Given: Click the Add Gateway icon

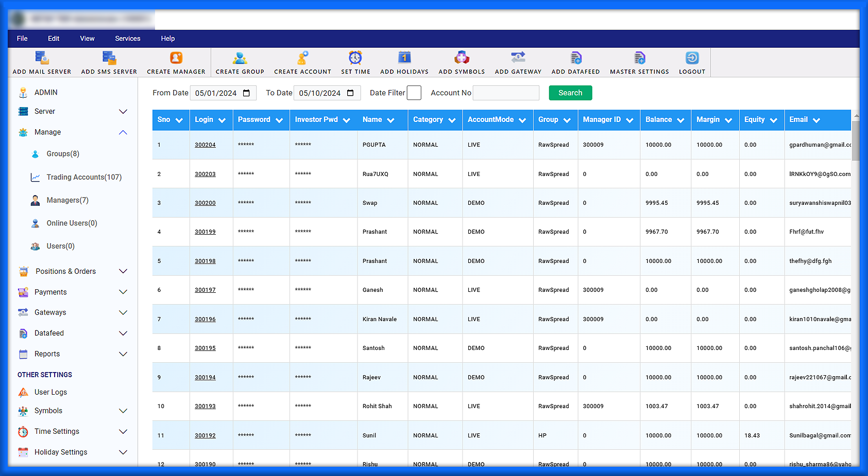Looking at the screenshot, I should (x=518, y=58).
